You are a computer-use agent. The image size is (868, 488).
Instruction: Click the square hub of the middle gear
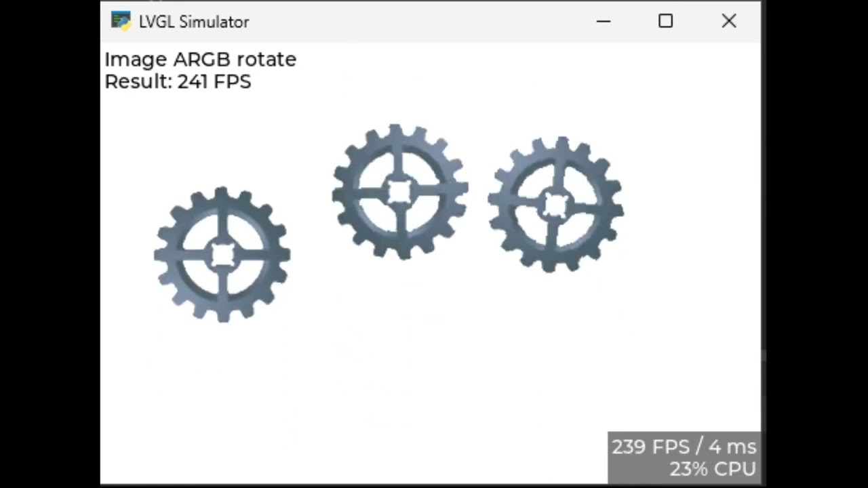[400, 192]
